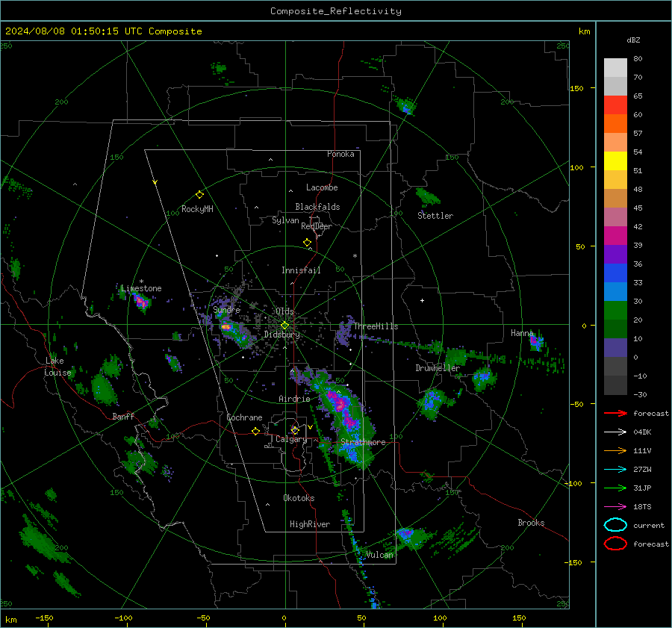Click the Stettler town label

(x=435, y=216)
